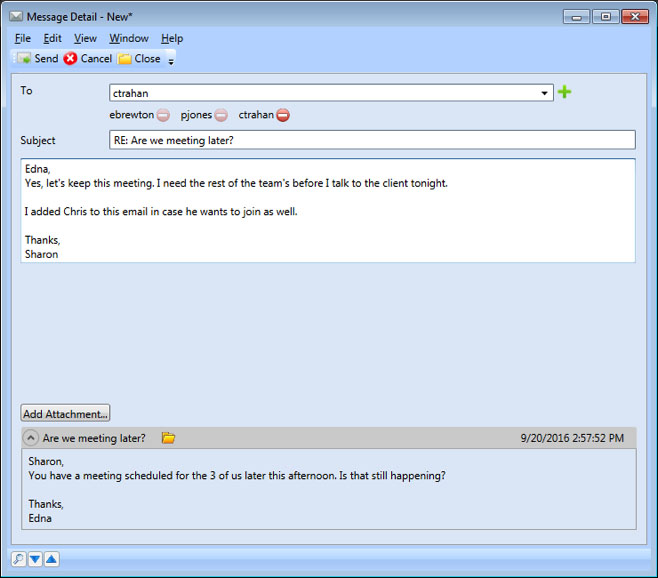Open the Window menu
Viewport: 658px width, 578px height.
coord(129,38)
